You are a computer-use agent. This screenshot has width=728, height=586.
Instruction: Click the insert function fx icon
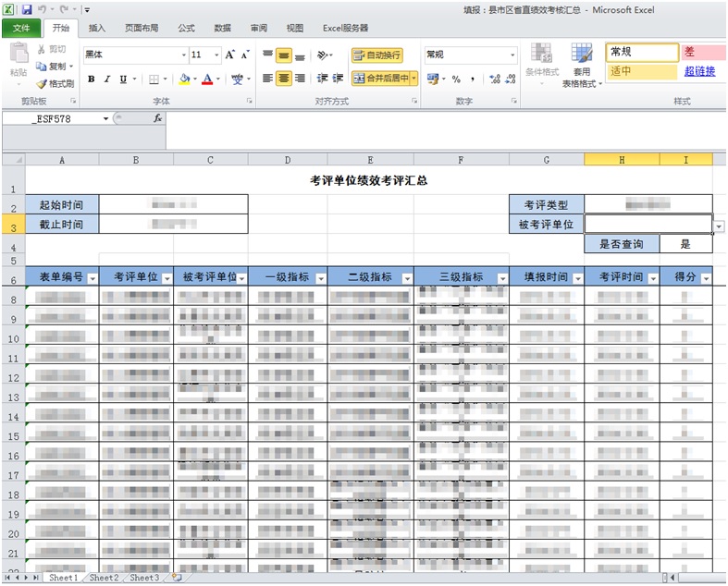[158, 118]
